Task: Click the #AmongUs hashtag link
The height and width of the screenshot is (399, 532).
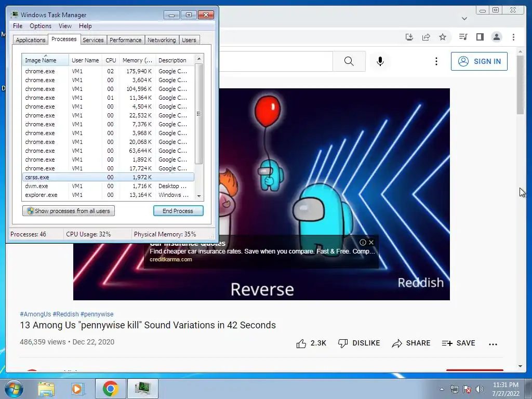Action: coord(35,314)
